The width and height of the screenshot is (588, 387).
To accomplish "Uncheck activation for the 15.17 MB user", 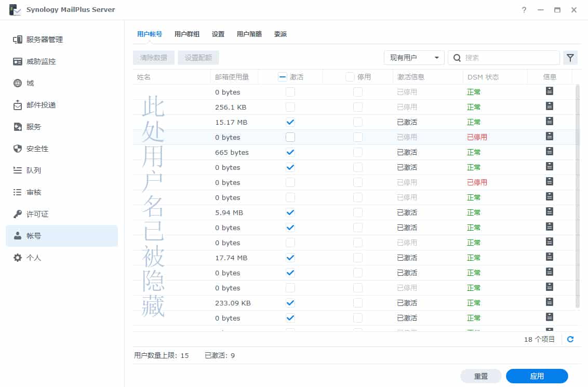I will (290, 122).
